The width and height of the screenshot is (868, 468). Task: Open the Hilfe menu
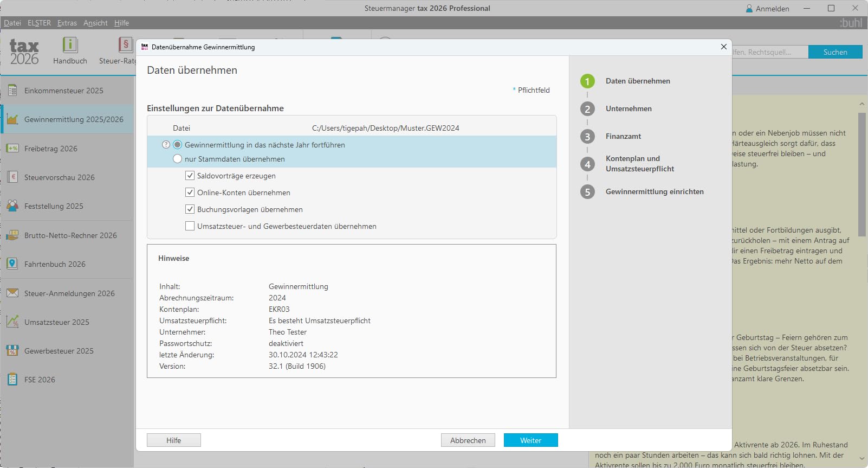point(121,23)
